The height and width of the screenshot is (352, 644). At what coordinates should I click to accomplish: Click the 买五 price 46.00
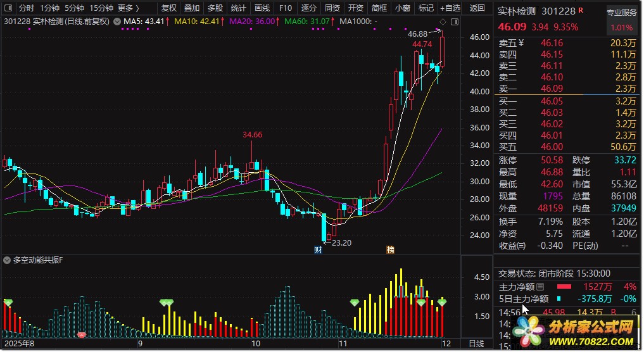pos(552,147)
